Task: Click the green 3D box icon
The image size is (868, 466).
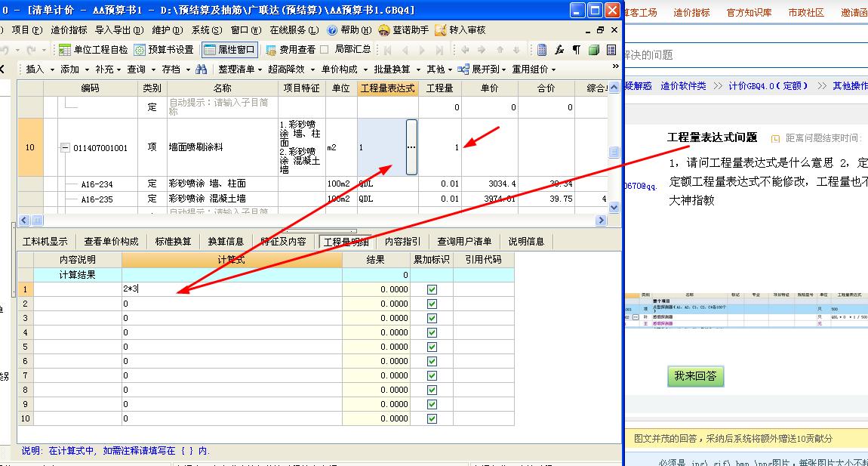Action: (594, 50)
